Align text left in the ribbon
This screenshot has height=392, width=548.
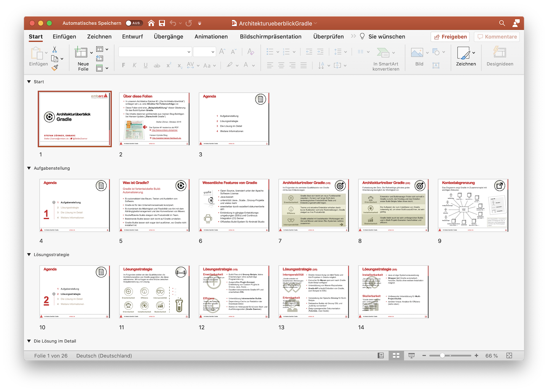point(270,65)
